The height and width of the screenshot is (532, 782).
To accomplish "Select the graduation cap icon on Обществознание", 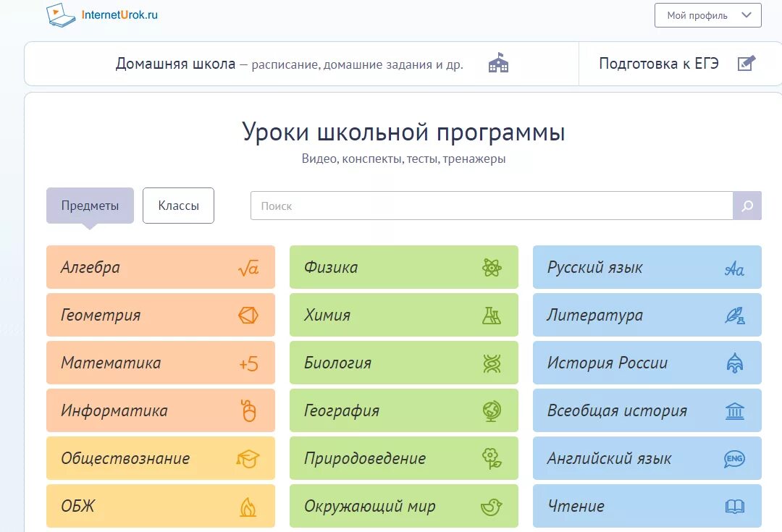I will 249,458.
